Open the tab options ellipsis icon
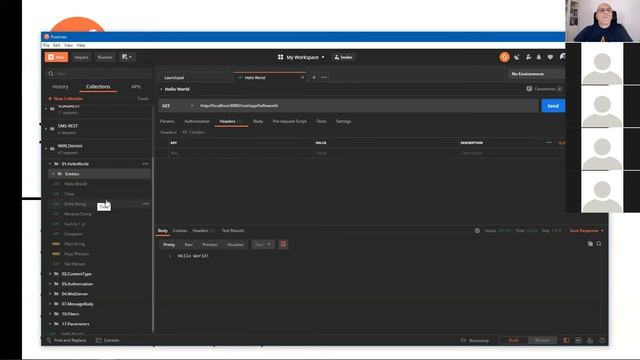The width and height of the screenshot is (640, 360). coord(324,77)
